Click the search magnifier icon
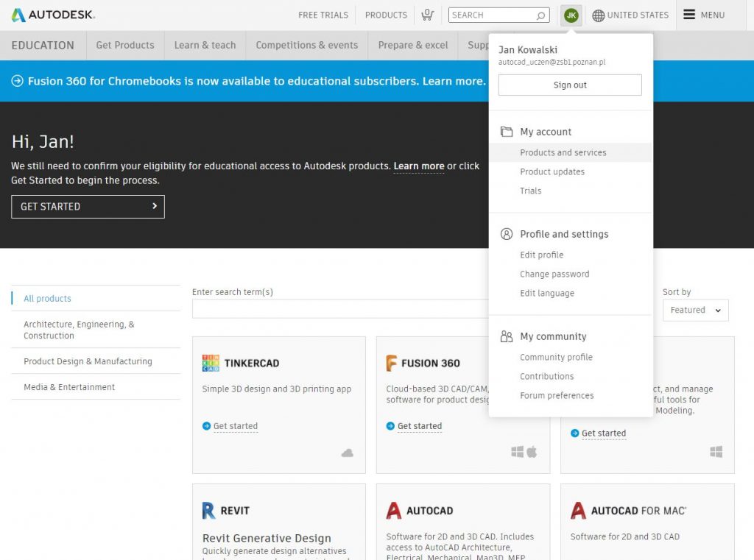Viewport: 754px width, 560px height. tap(540, 15)
